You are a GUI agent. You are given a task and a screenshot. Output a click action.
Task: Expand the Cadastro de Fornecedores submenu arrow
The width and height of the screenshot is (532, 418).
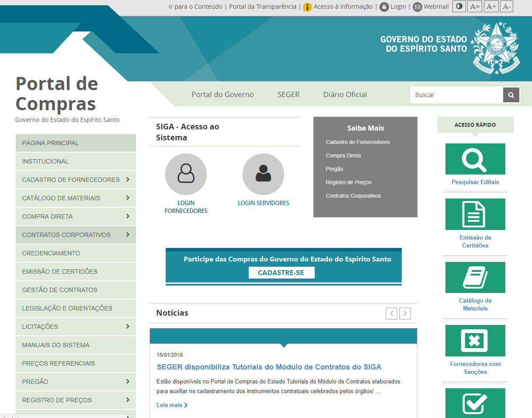[x=128, y=179]
